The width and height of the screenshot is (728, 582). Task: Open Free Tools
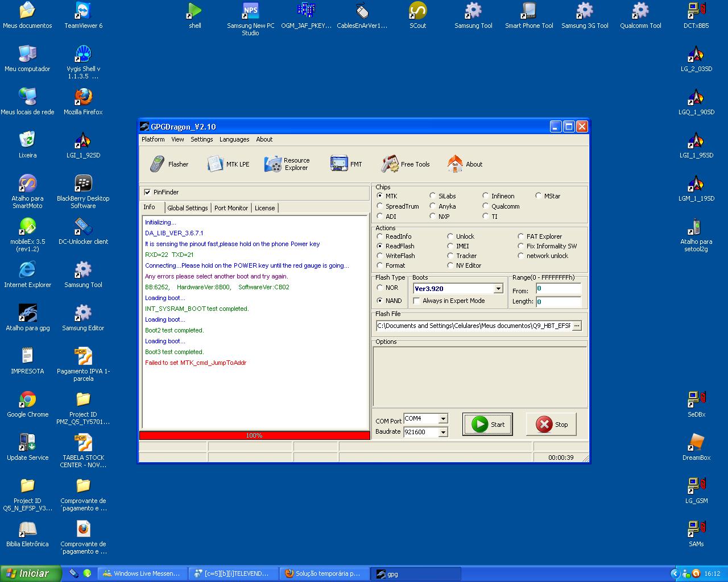[x=406, y=164]
